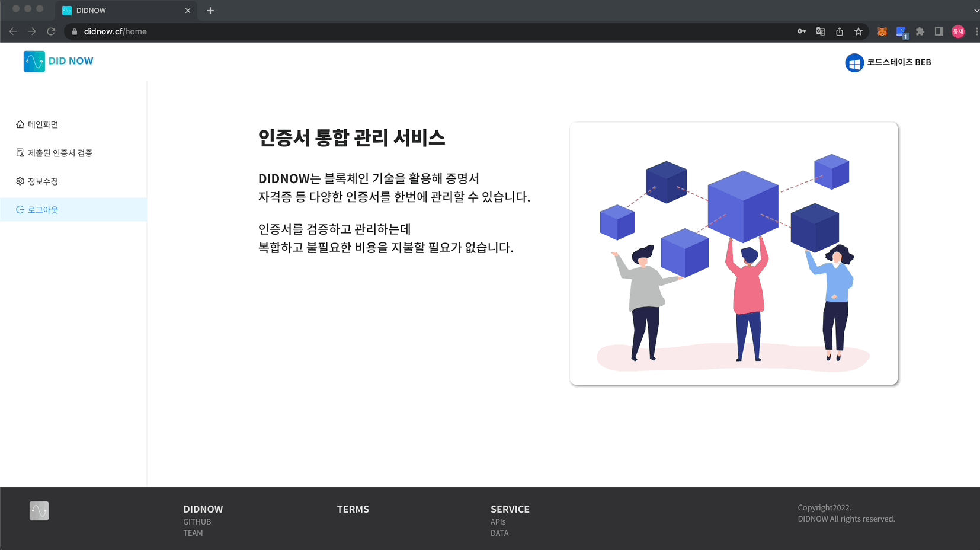Select the DIDNOW browser tab
Image resolution: width=980 pixels, height=550 pixels.
pyautogui.click(x=126, y=11)
